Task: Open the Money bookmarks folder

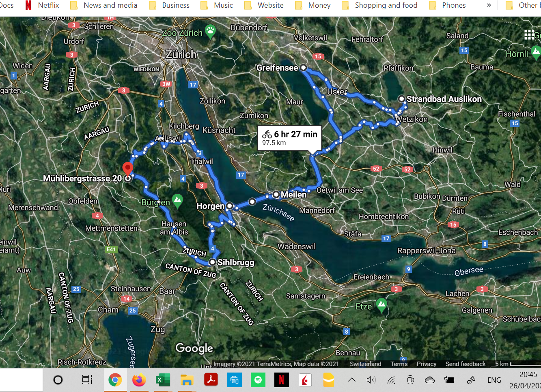Action: [313, 5]
